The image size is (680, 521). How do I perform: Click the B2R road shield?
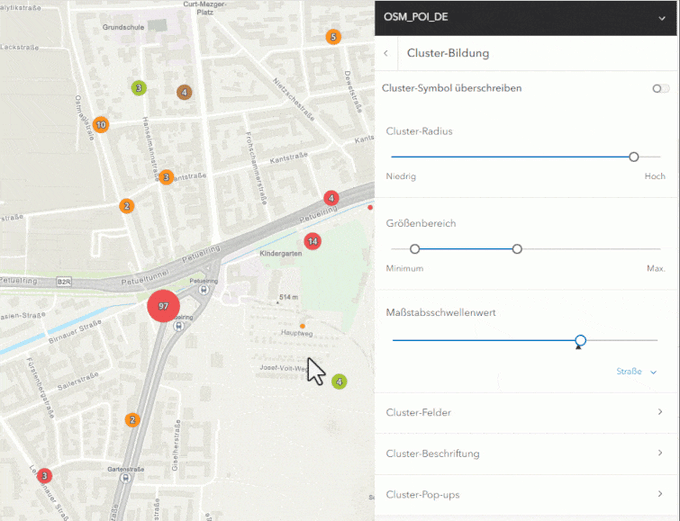(64, 282)
